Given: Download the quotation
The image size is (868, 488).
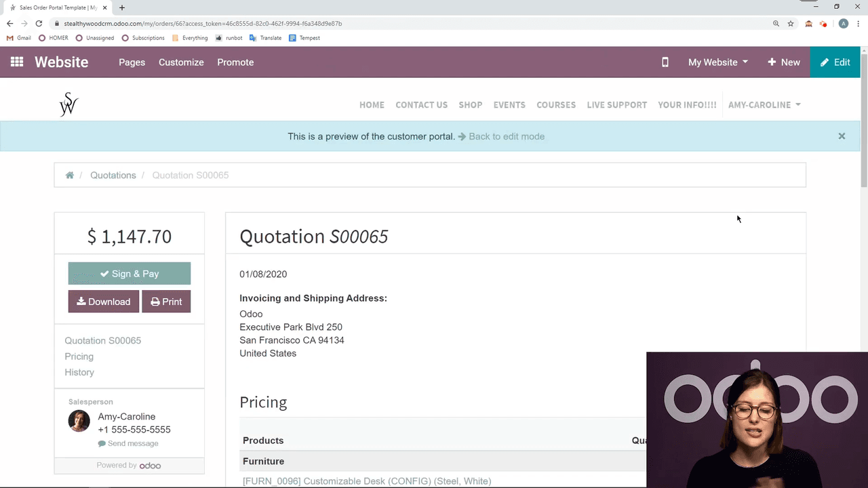Looking at the screenshot, I should coord(104,302).
